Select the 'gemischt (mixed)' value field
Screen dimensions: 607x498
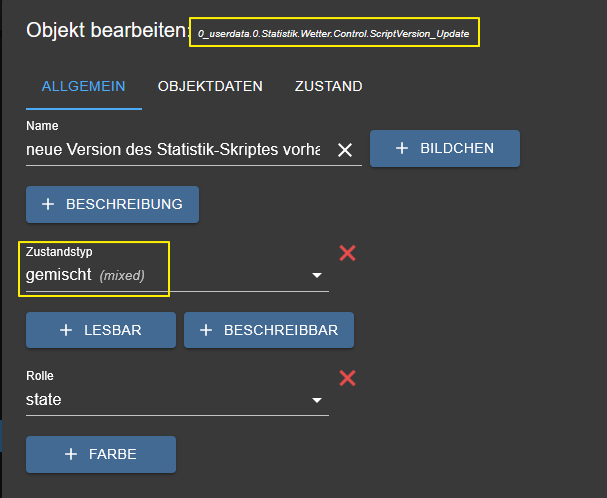(85, 275)
